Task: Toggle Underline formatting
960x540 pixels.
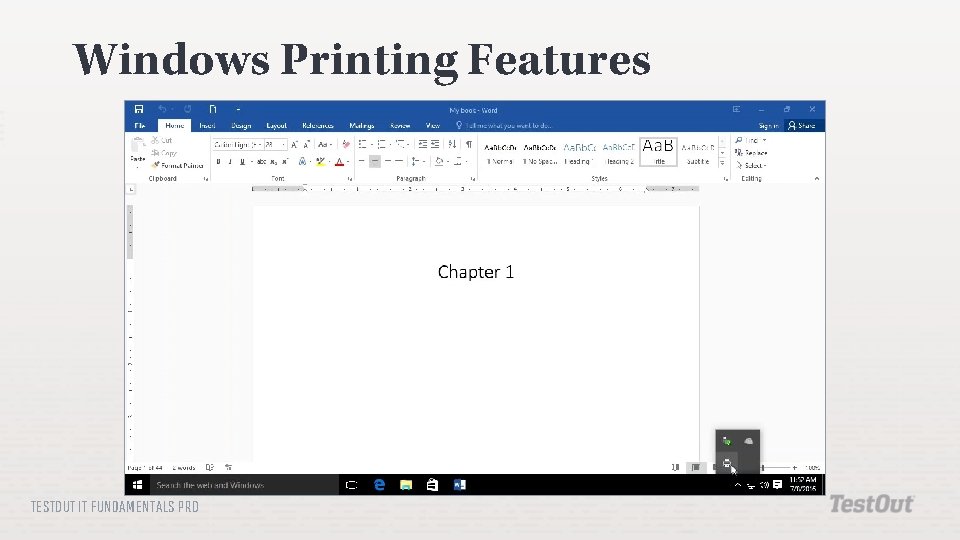Action: coord(242,162)
